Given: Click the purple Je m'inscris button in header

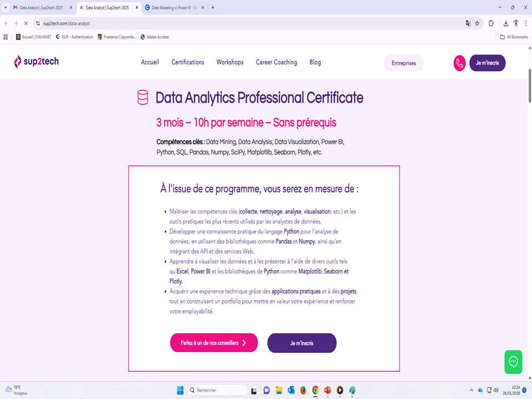Looking at the screenshot, I should click(487, 63).
